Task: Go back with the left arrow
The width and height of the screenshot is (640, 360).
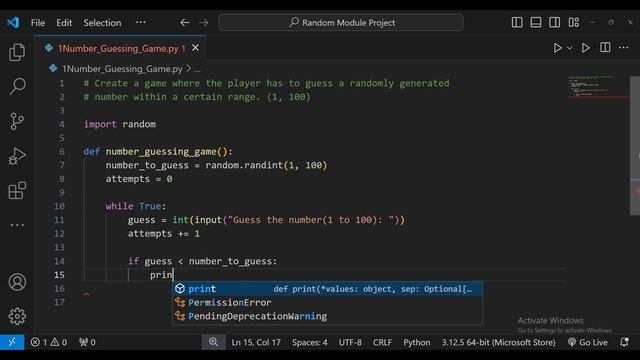Action: coord(185,23)
